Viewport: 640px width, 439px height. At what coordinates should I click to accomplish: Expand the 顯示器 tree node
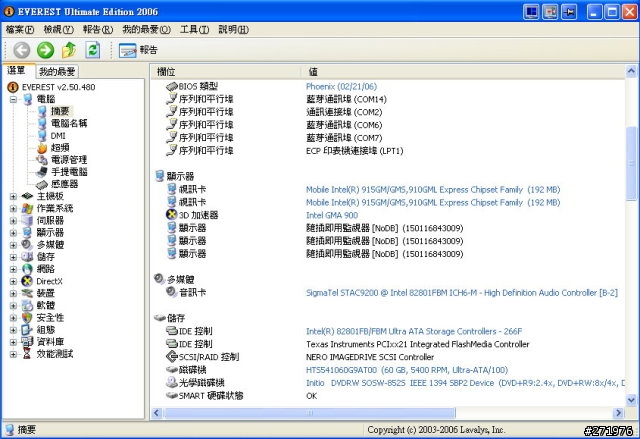coord(13,233)
